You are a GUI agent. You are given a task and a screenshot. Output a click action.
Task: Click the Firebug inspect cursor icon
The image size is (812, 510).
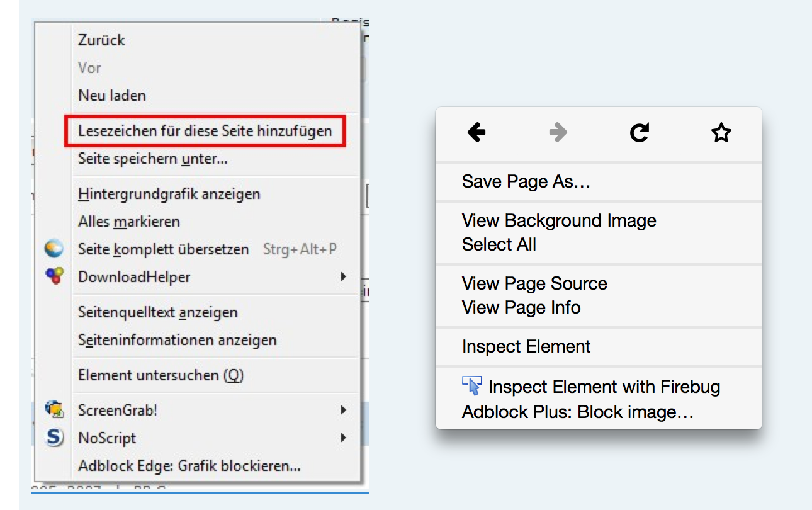point(471,385)
